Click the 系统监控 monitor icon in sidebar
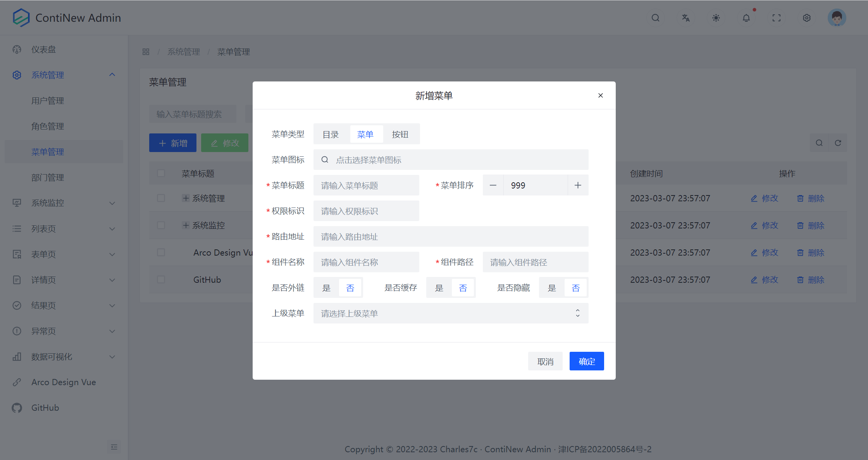The height and width of the screenshot is (460, 868). coord(17,203)
